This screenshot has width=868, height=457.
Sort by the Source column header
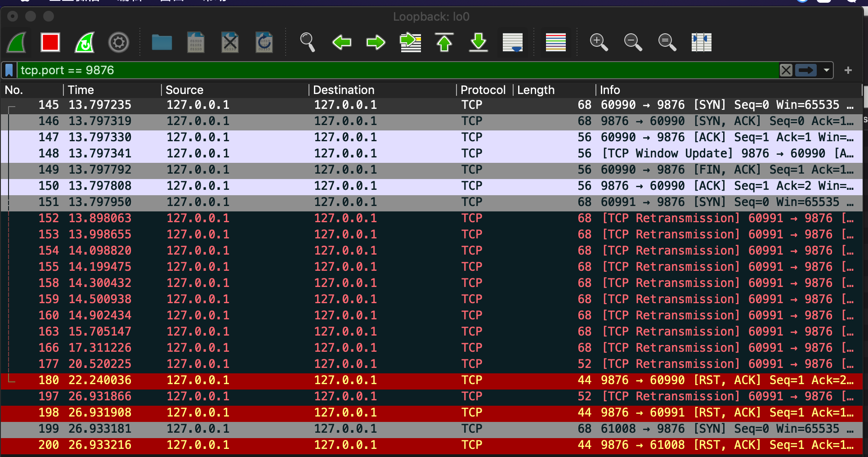pos(235,90)
